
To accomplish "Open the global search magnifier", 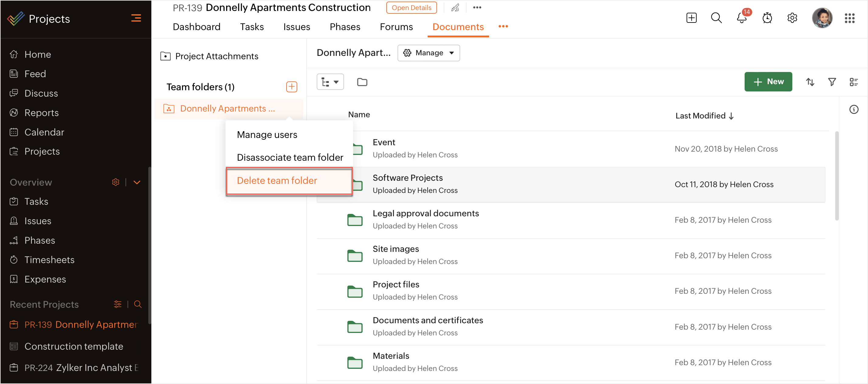I will (716, 18).
